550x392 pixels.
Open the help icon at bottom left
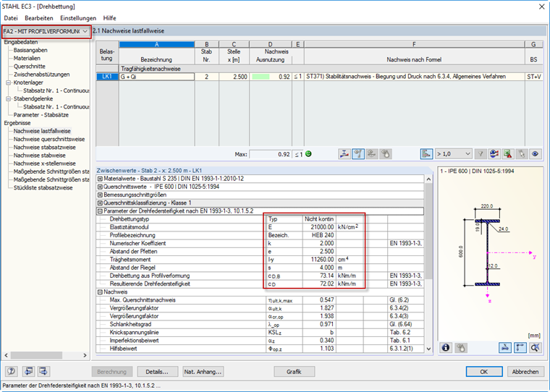coord(12,371)
